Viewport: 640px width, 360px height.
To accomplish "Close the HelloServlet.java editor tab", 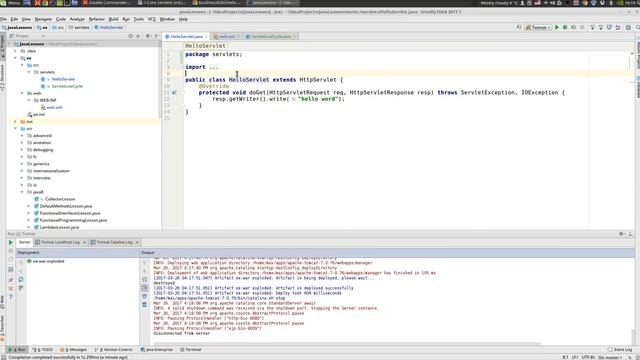I will (x=206, y=37).
